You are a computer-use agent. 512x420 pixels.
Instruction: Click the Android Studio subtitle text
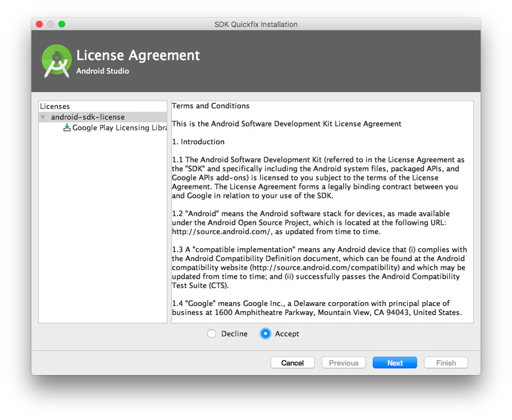pyautogui.click(x=103, y=71)
